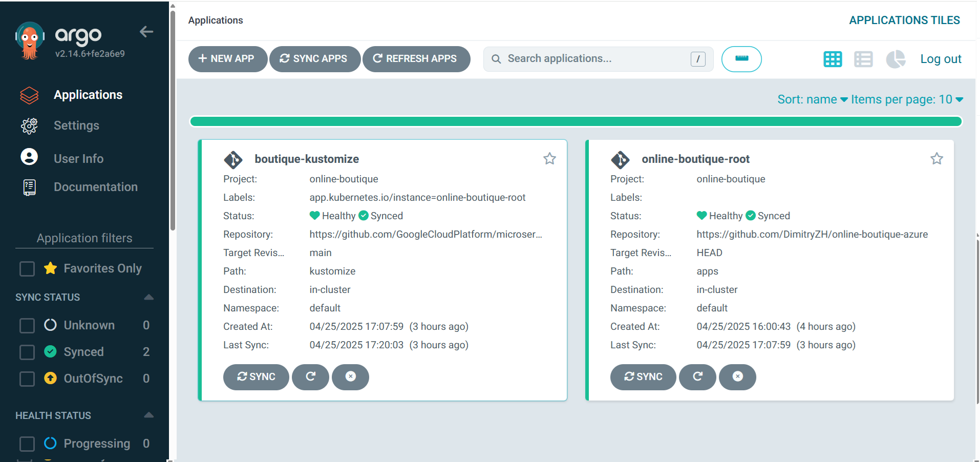Focus the Search applications field

point(598,59)
